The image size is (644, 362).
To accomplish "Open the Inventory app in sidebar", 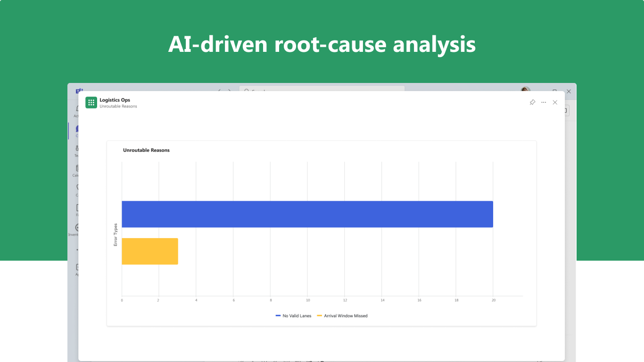I will [74, 230].
